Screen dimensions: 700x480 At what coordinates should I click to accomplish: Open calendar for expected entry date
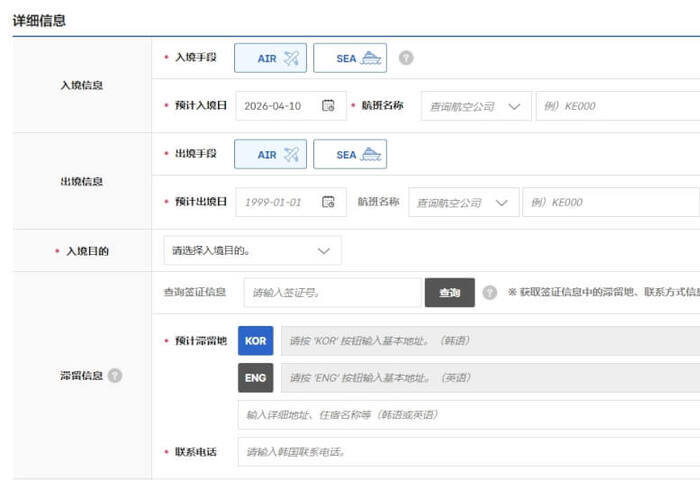tap(328, 106)
